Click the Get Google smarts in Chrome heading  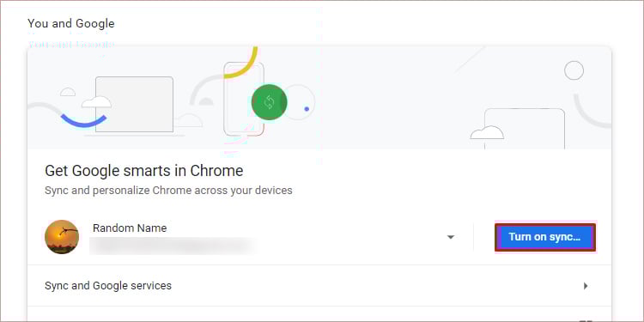click(143, 171)
